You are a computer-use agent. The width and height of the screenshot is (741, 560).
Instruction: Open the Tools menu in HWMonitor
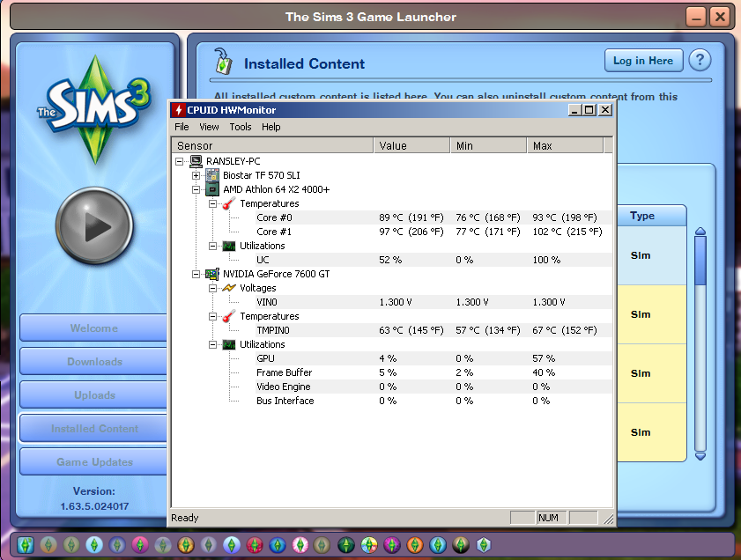pyautogui.click(x=240, y=127)
